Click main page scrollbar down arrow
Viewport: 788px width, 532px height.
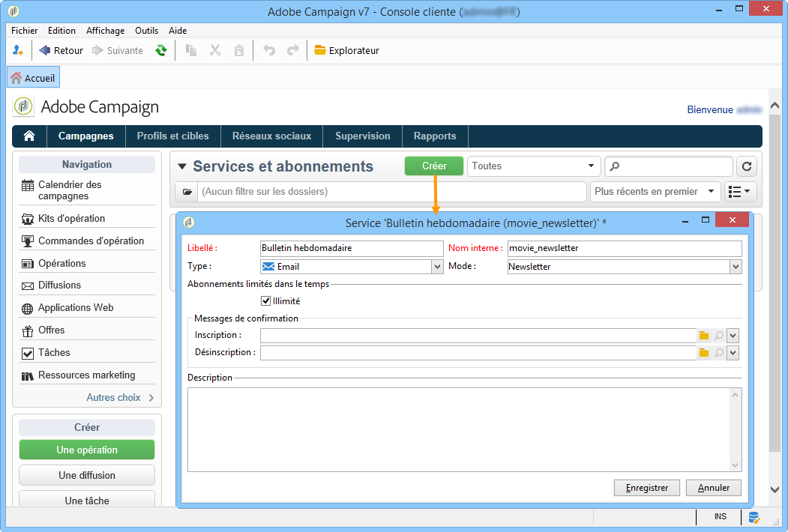point(775,489)
